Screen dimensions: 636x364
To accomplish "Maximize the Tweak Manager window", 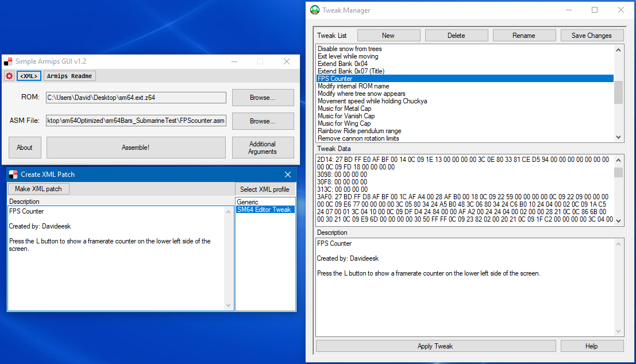I will click(595, 10).
